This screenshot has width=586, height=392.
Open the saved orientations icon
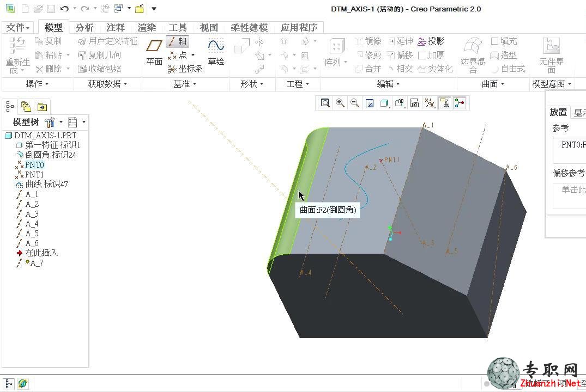click(400, 103)
